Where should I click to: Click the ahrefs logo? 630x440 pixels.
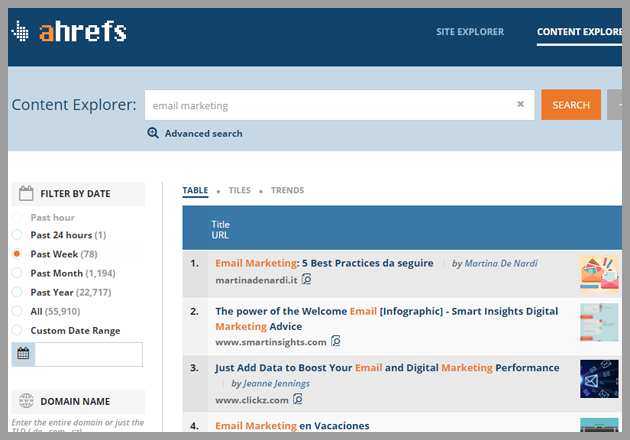tap(69, 31)
